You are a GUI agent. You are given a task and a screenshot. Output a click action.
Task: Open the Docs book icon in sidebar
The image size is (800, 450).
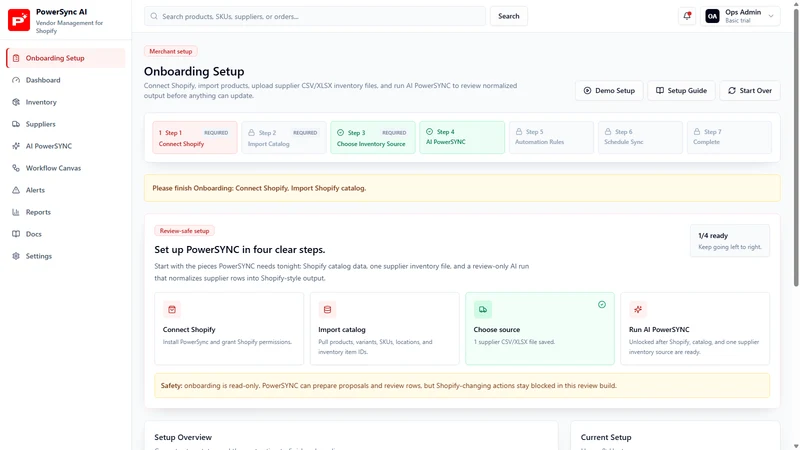(x=16, y=234)
